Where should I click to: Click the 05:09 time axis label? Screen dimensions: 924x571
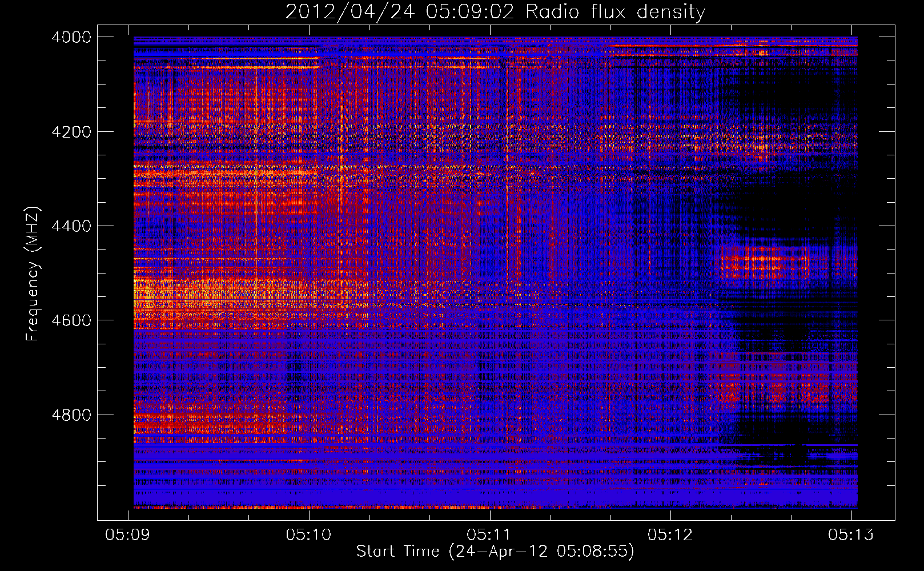coord(128,534)
